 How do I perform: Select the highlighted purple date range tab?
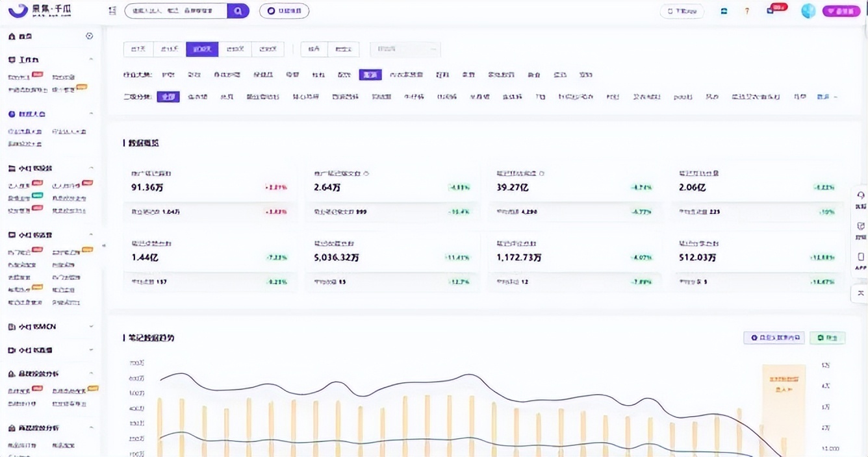[x=202, y=49]
